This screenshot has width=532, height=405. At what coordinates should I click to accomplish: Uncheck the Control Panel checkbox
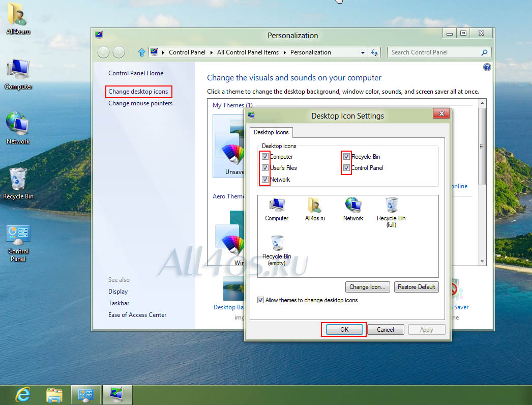[346, 168]
